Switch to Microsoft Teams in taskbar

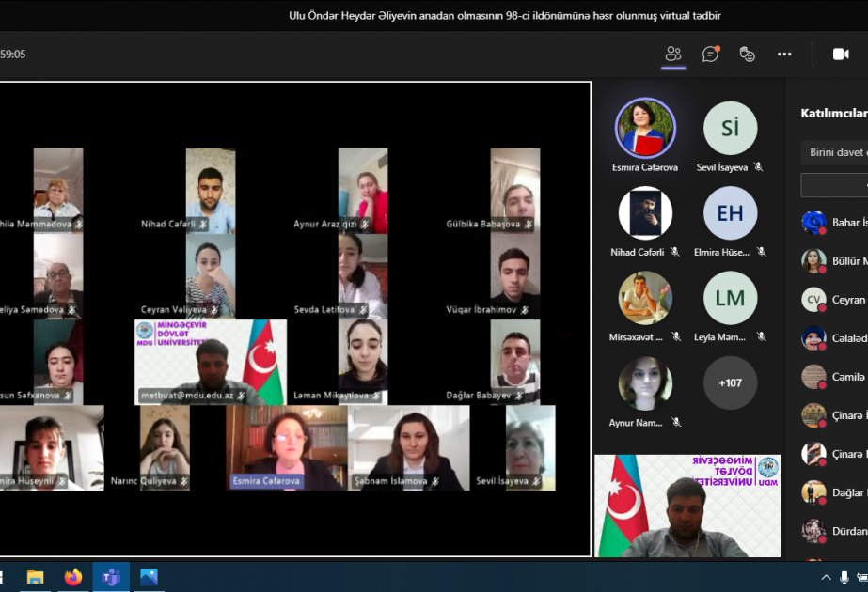point(111,577)
